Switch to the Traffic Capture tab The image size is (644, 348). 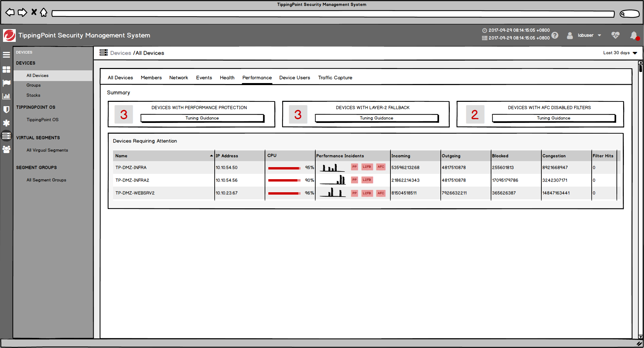tap(335, 78)
